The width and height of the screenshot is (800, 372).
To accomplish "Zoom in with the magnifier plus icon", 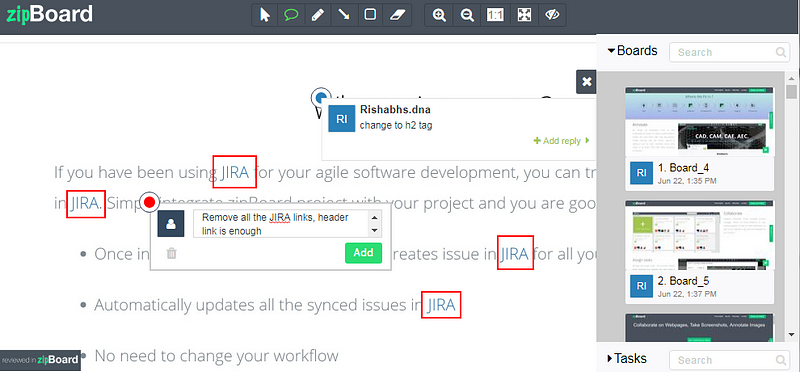I will 439,15.
